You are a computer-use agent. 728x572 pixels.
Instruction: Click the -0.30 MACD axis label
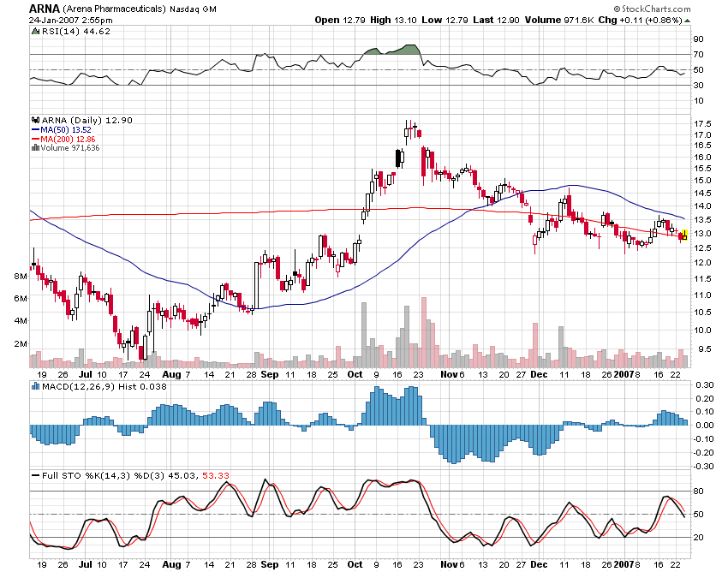703,466
